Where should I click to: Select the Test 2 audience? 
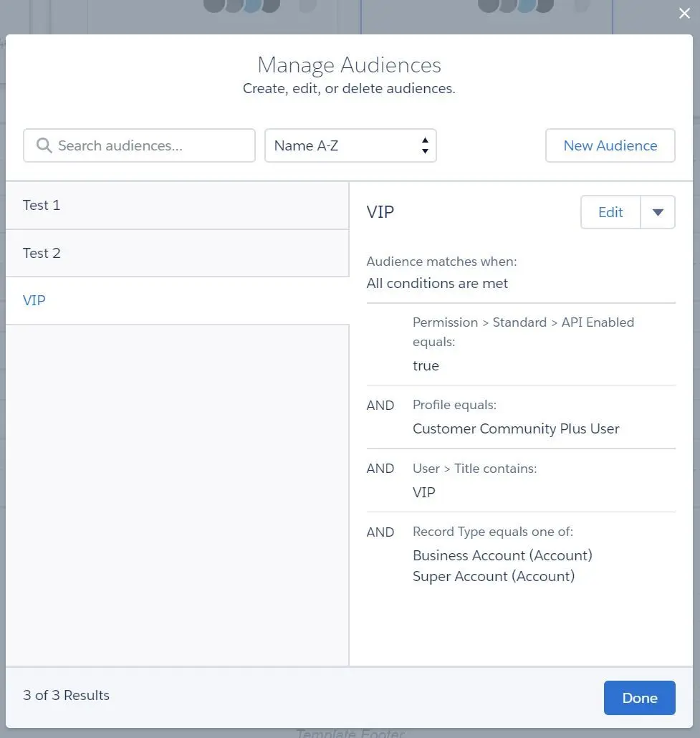177,253
